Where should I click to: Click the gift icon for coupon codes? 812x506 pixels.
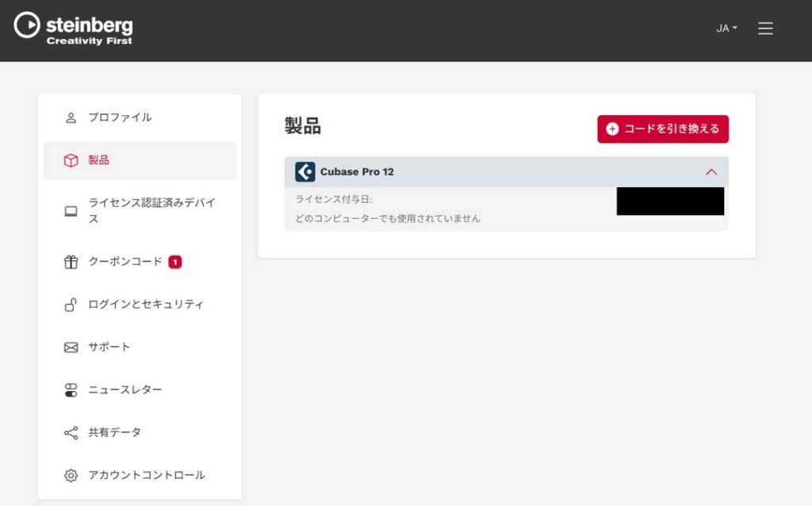click(x=71, y=262)
